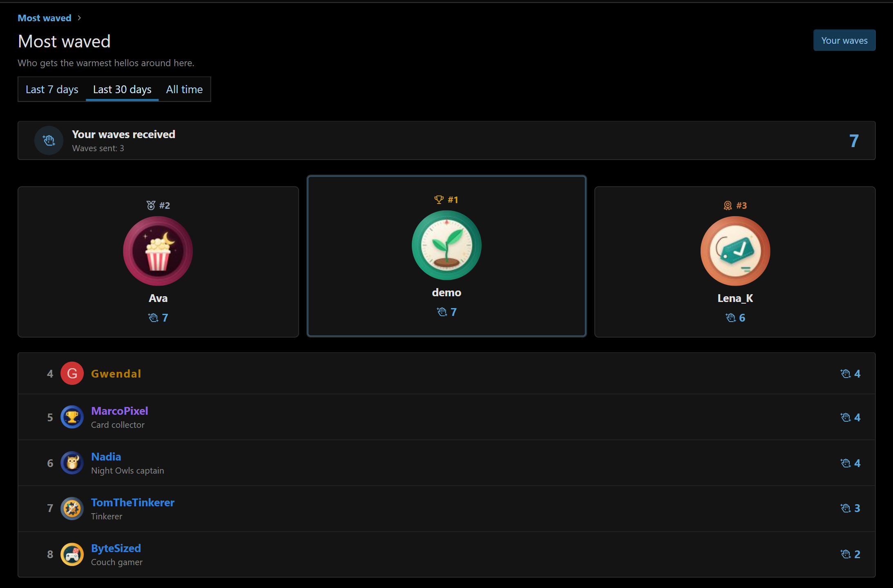Click the Night Owls captain subtitle
The height and width of the screenshot is (588, 893).
tap(127, 471)
